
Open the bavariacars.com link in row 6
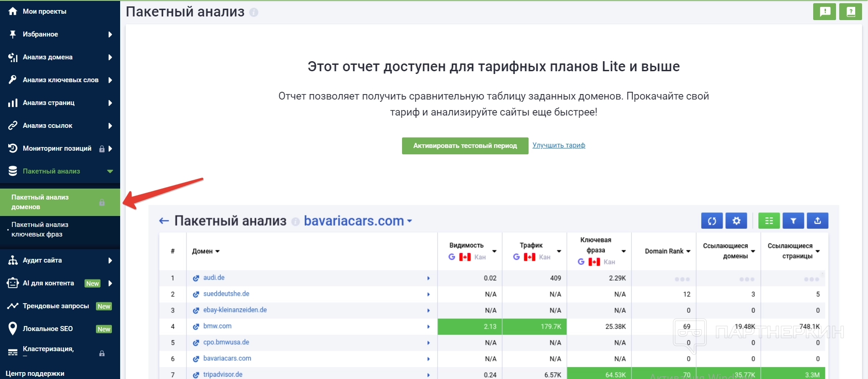pyautogui.click(x=227, y=358)
